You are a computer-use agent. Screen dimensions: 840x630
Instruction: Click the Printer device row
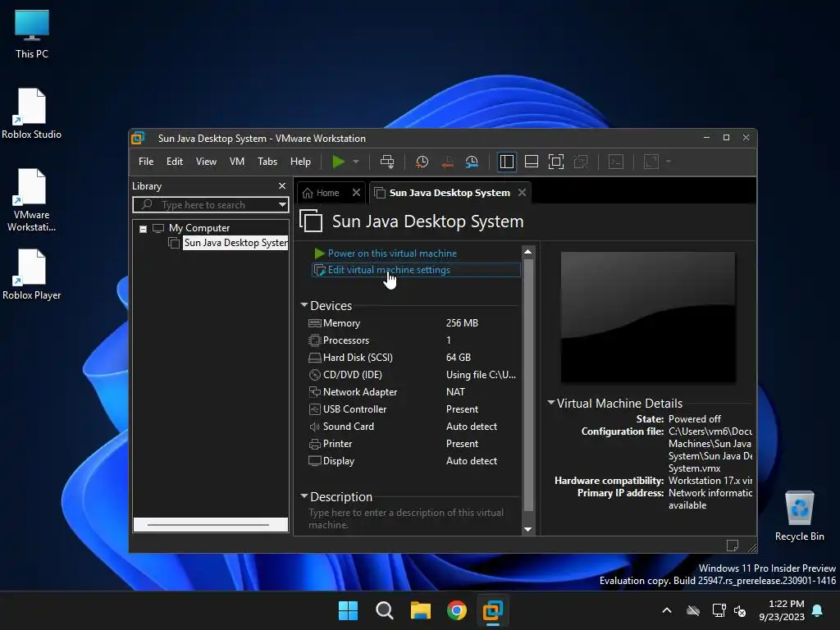[x=413, y=444]
